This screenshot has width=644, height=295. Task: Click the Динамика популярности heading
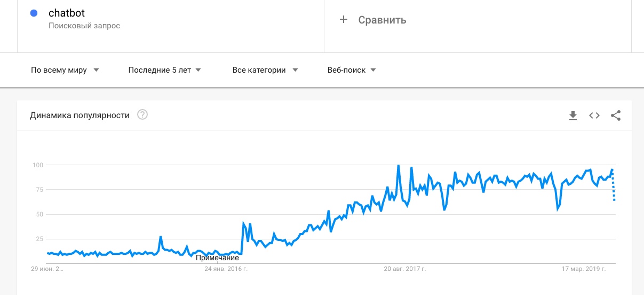click(80, 115)
